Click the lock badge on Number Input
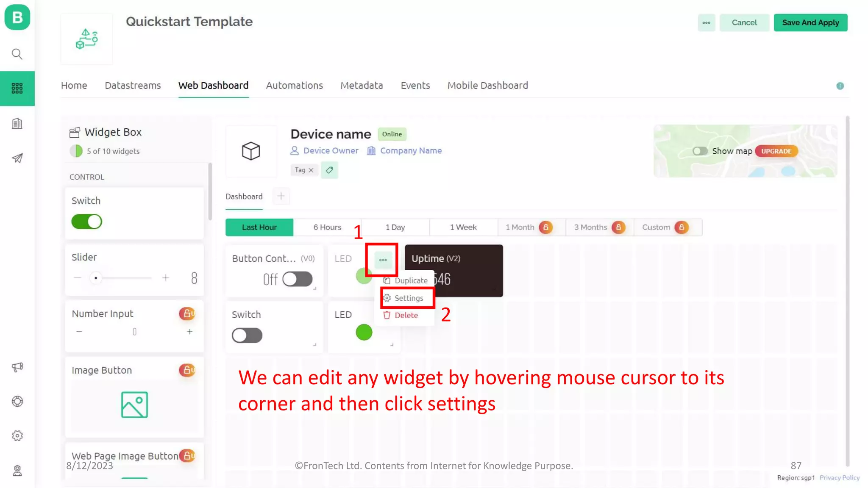This screenshot has width=868, height=488. pos(187,313)
